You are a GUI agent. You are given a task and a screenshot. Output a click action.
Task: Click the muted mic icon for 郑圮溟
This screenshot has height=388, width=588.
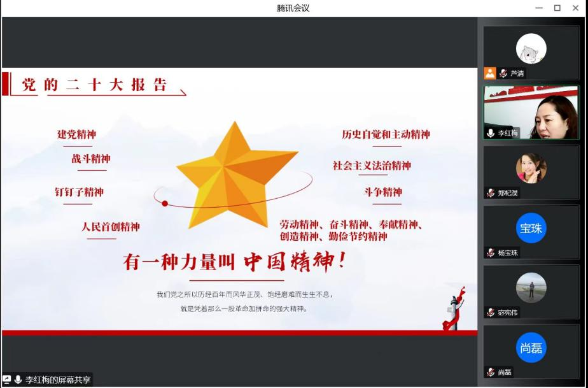491,192
